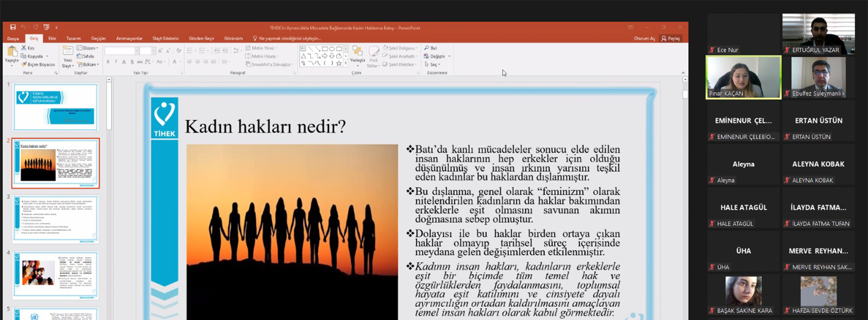Expand the Bölüm section dropdown
868x320 pixels.
point(88,64)
